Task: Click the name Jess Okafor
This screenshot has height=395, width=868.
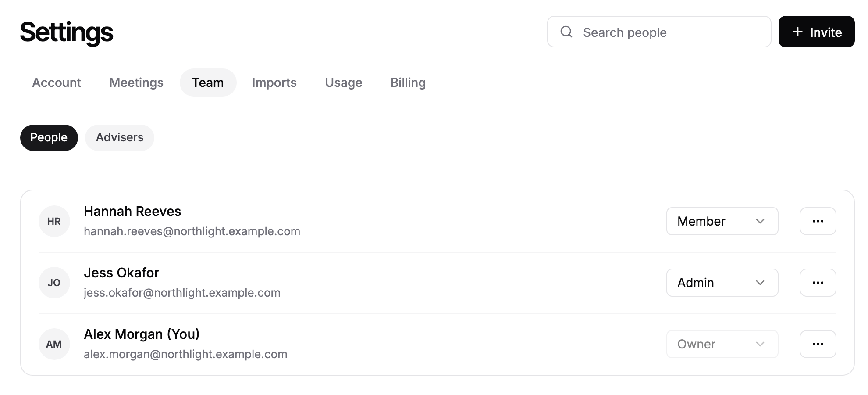Action: click(121, 273)
